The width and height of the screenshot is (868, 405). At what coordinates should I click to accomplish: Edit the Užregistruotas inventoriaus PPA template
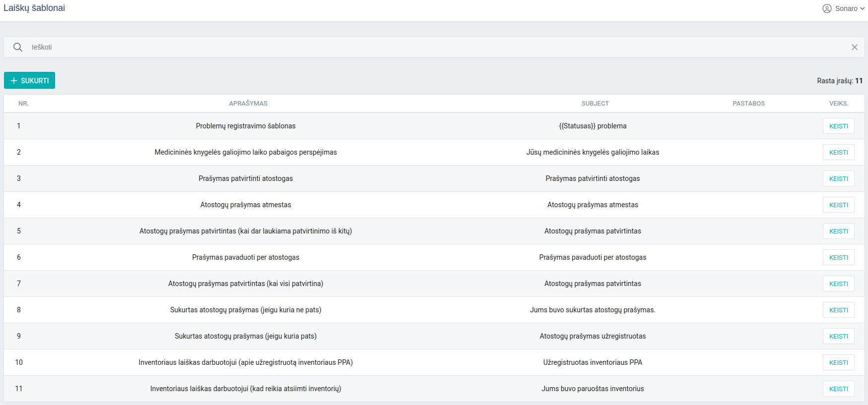[x=838, y=362]
